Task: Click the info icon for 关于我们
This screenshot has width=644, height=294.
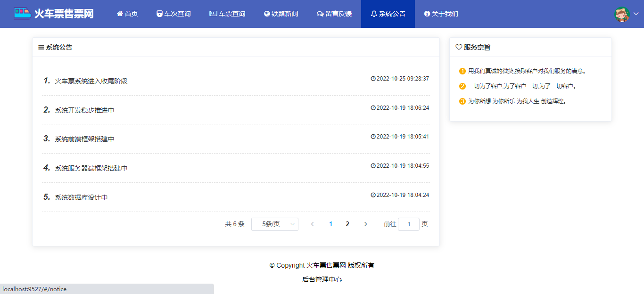Action: pos(427,14)
